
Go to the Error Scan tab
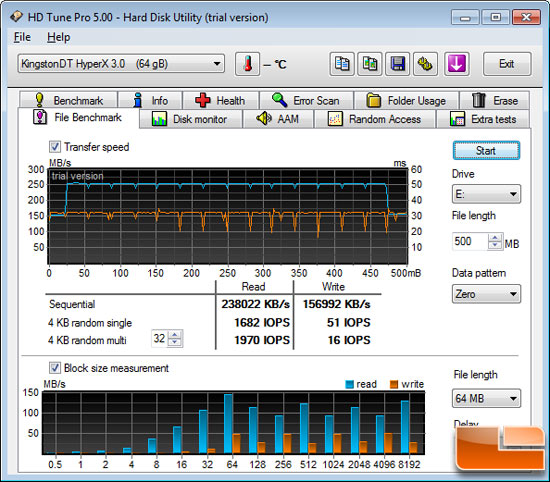click(306, 100)
